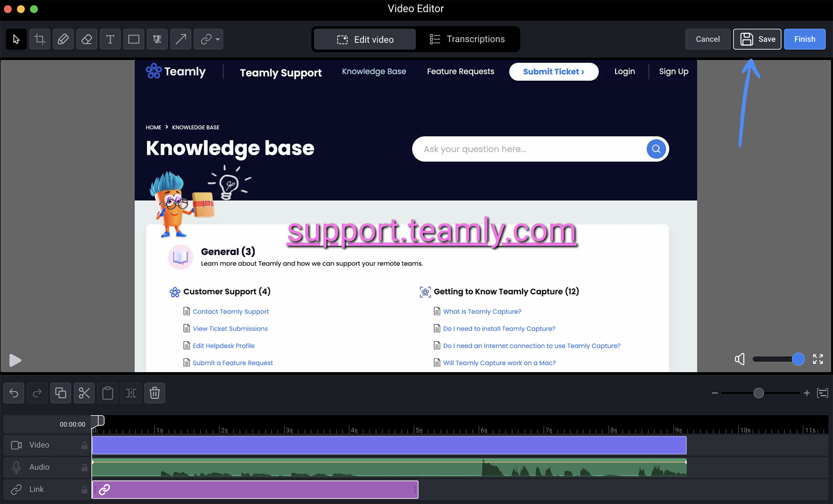Click the Cancel button
The height and width of the screenshot is (504, 833).
click(708, 39)
